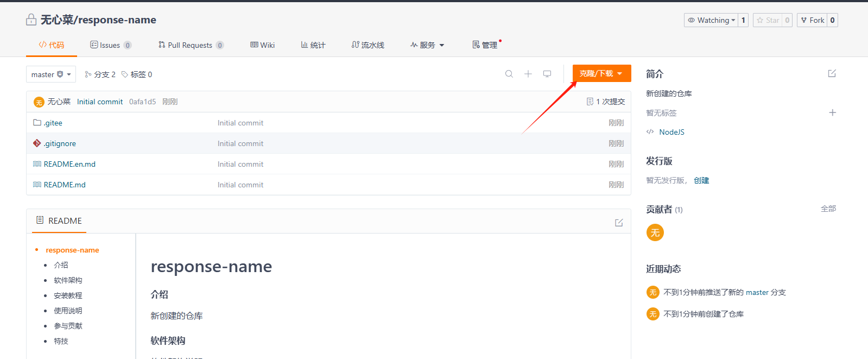Click the 全部 contributors link
This screenshot has width=868, height=359.
click(828, 209)
